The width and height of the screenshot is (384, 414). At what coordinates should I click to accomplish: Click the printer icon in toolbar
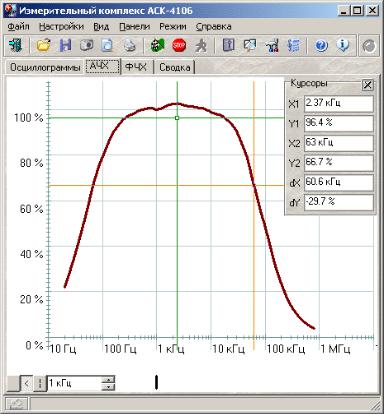click(x=129, y=45)
